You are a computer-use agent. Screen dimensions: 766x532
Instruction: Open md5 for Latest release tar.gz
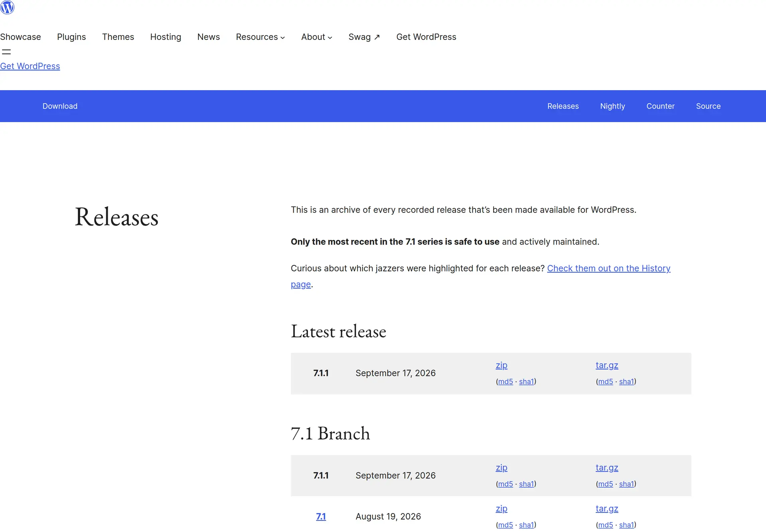(x=606, y=382)
